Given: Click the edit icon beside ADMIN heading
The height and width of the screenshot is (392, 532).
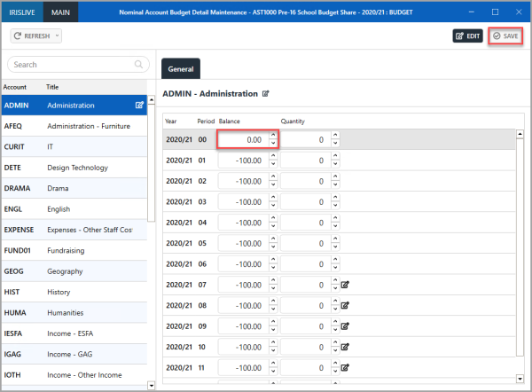Looking at the screenshot, I should [265, 93].
